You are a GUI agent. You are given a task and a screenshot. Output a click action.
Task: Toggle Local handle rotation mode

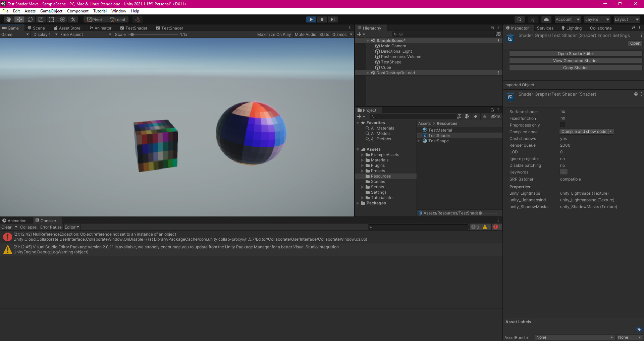click(118, 19)
